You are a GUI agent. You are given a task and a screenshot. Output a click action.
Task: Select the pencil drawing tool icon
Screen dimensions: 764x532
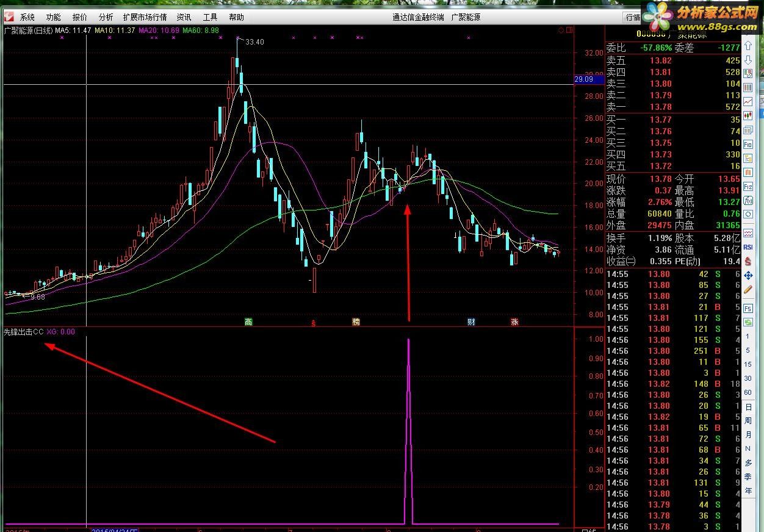tap(748, 290)
